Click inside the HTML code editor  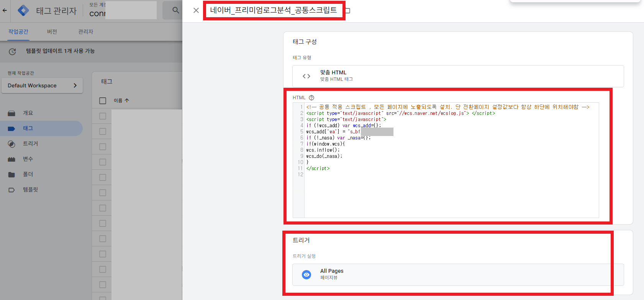(x=446, y=160)
